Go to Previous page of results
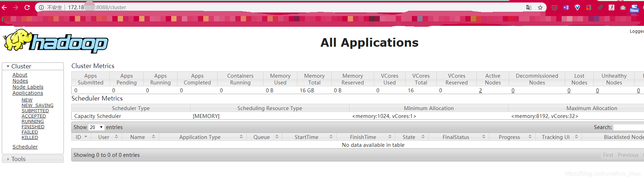Screen dimensions: 644x180 pos(628,155)
